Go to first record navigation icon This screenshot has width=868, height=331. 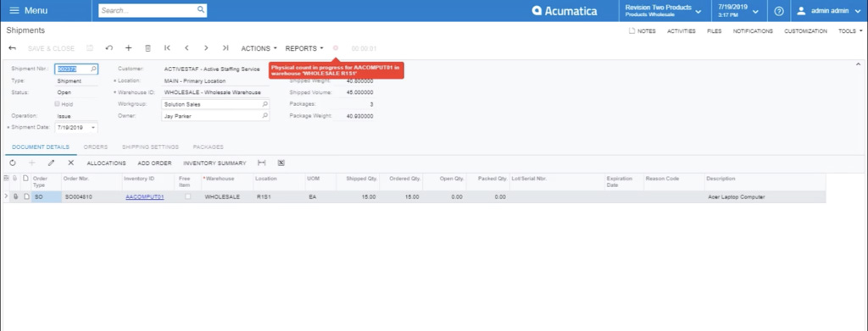coord(167,48)
